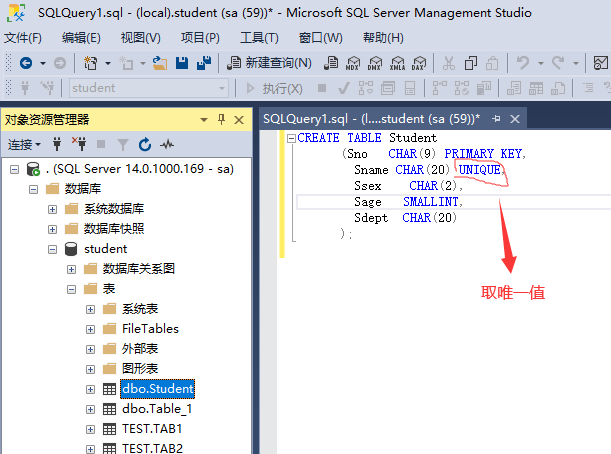The width and height of the screenshot is (611, 454).
Task: Click the Database Engine Query icon
Action: click(331, 63)
